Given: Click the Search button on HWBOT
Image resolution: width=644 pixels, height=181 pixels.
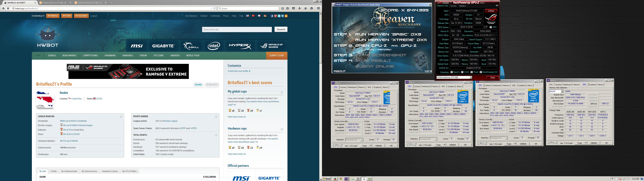Looking at the screenshot, I should click(281, 29).
